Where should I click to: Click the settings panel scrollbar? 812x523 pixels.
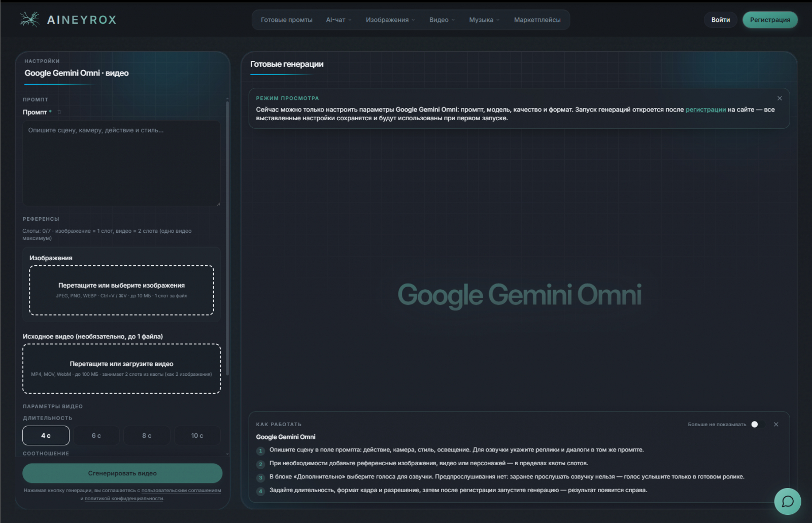coord(227,238)
